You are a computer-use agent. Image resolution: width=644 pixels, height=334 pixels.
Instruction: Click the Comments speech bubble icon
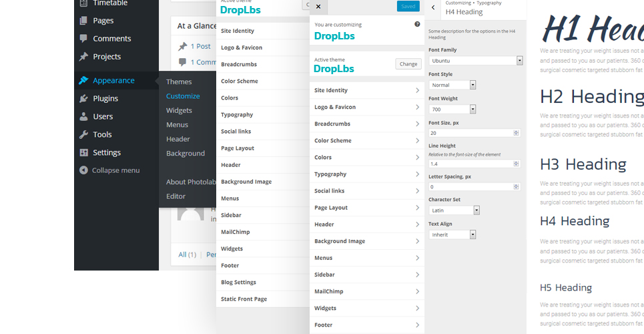[83, 39]
